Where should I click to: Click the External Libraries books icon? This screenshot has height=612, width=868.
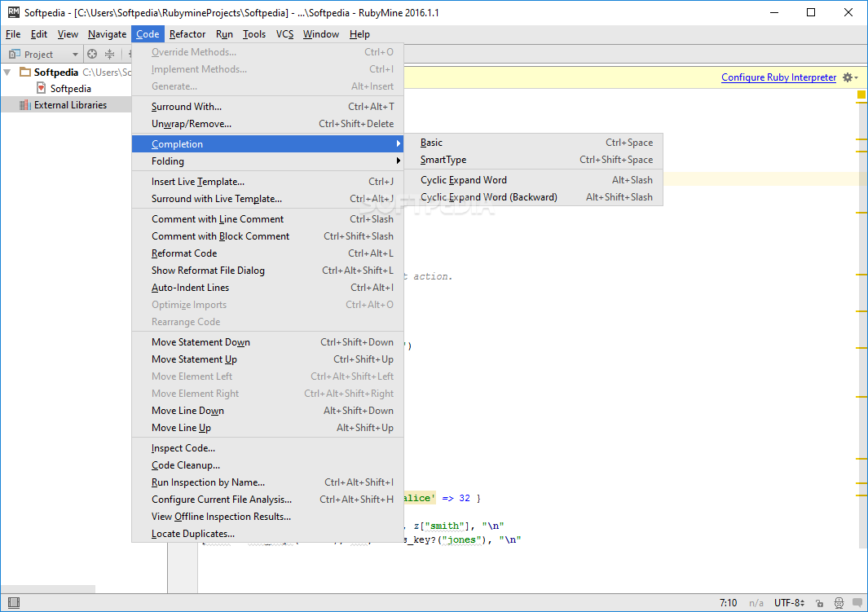25,105
